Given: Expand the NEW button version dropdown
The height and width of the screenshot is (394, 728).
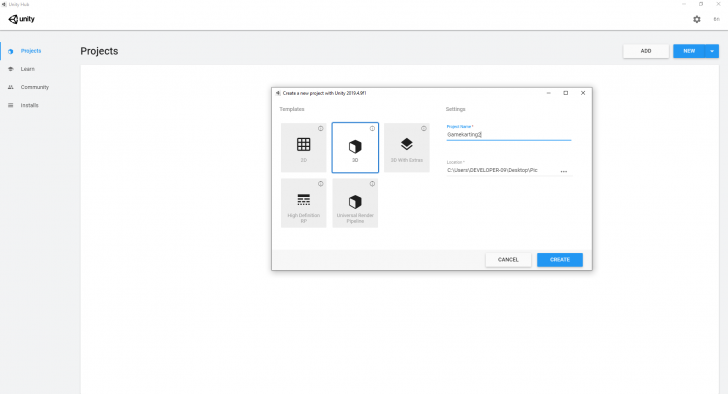Looking at the screenshot, I should (x=712, y=51).
